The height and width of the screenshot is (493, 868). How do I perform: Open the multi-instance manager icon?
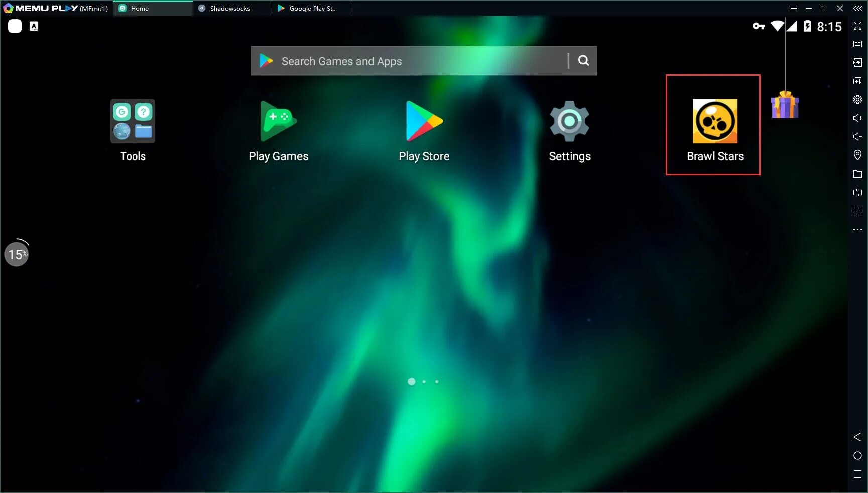(857, 81)
